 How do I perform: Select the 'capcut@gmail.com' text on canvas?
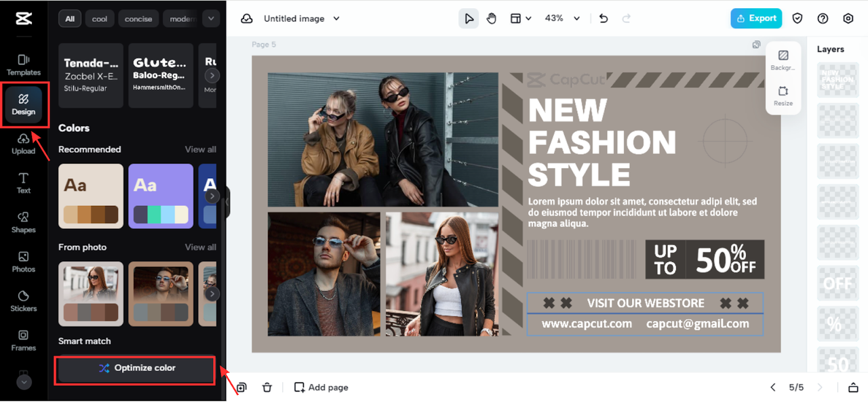pos(698,324)
